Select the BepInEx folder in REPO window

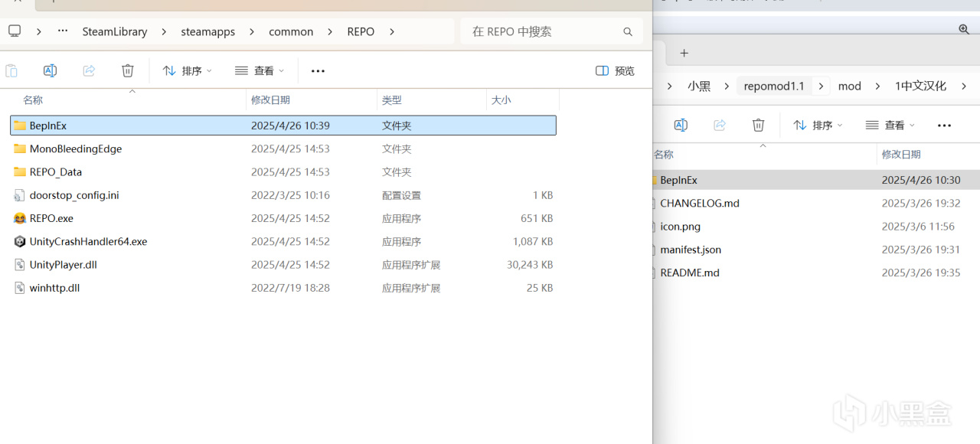point(283,126)
